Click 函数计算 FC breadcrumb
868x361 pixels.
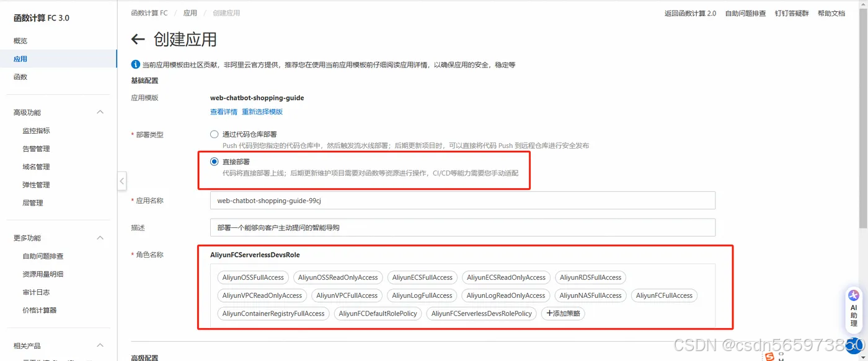pyautogui.click(x=149, y=13)
